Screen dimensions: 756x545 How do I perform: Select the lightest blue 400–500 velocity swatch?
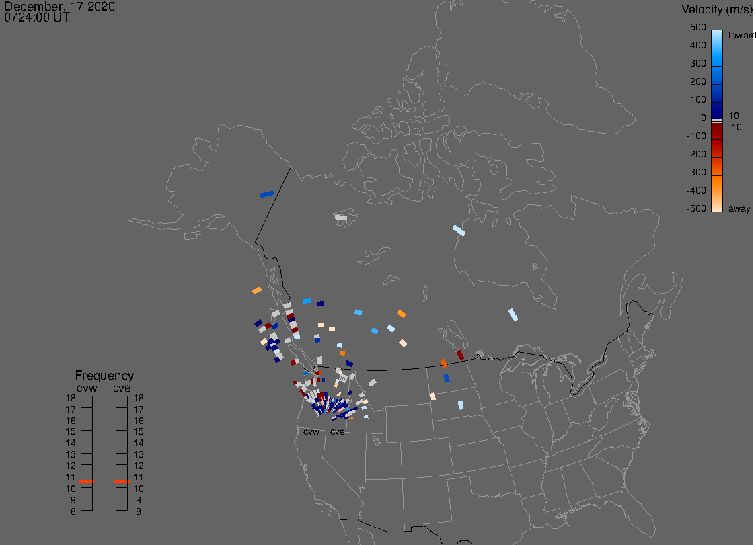click(x=717, y=39)
